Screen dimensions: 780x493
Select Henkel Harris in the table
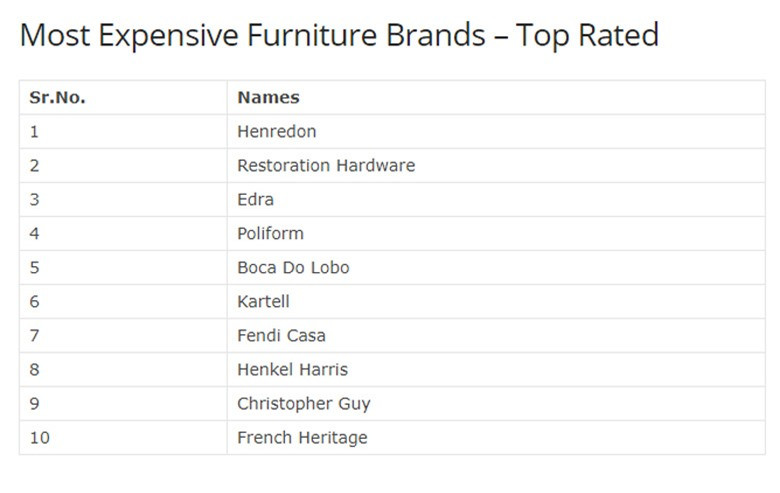point(292,369)
